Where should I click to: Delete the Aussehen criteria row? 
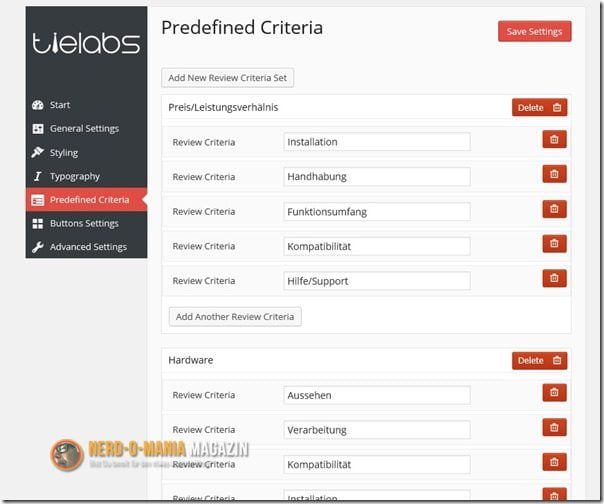coord(554,393)
